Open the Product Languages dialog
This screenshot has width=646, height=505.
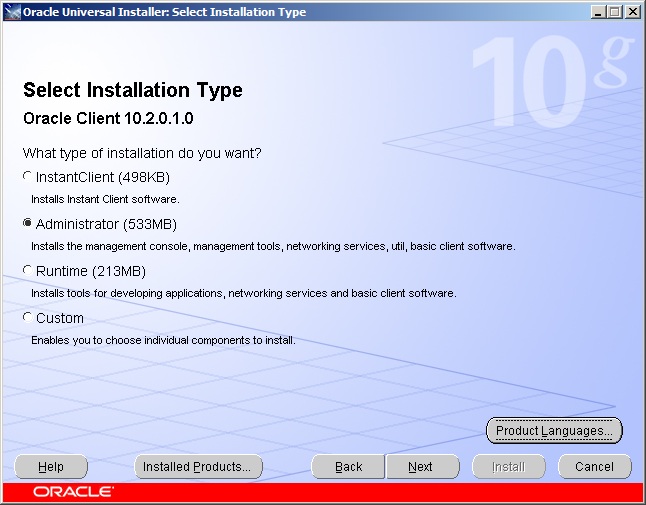[554, 430]
